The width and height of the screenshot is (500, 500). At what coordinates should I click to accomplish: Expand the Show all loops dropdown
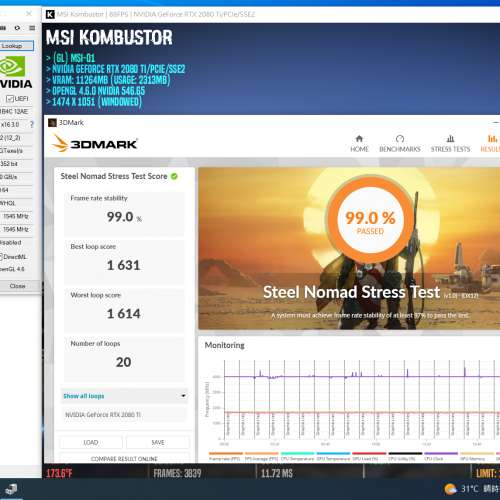point(124,396)
